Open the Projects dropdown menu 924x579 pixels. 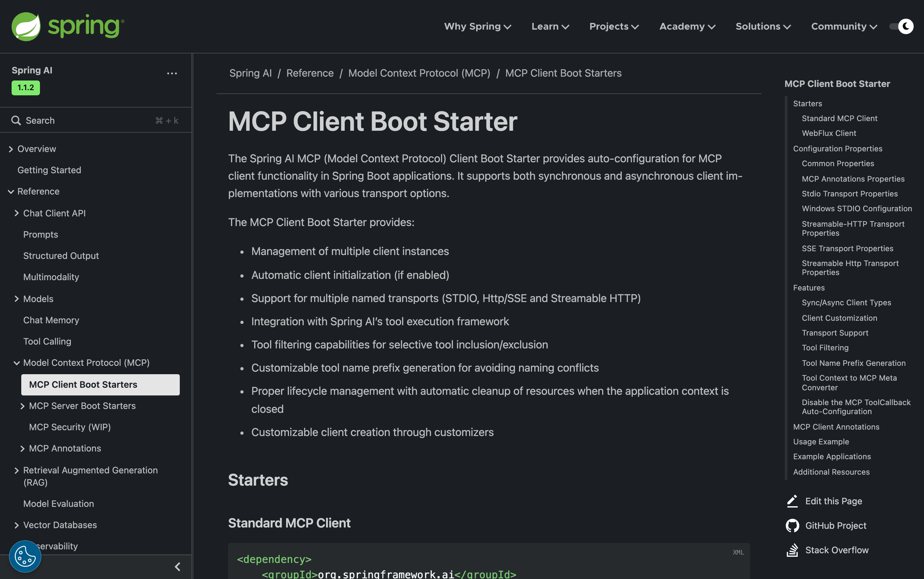(x=614, y=26)
